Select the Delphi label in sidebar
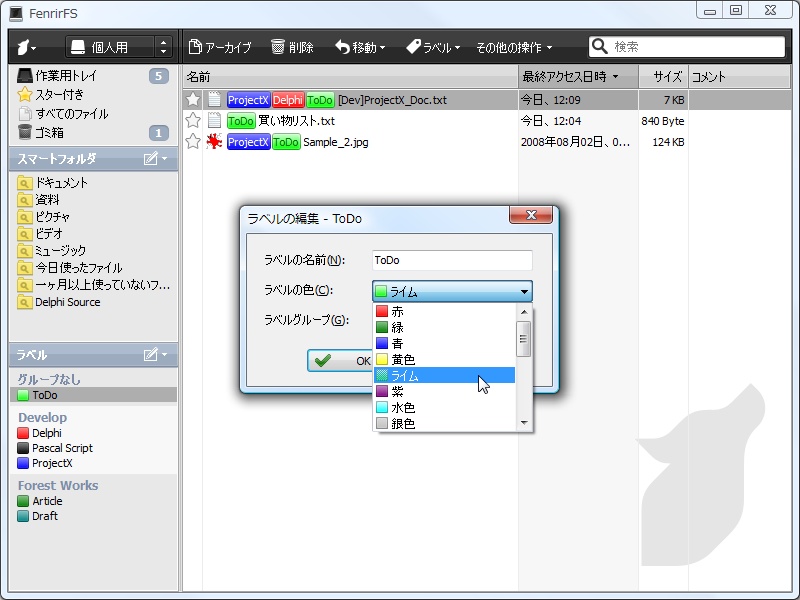Screen dimensions: 800x600 coord(40,433)
